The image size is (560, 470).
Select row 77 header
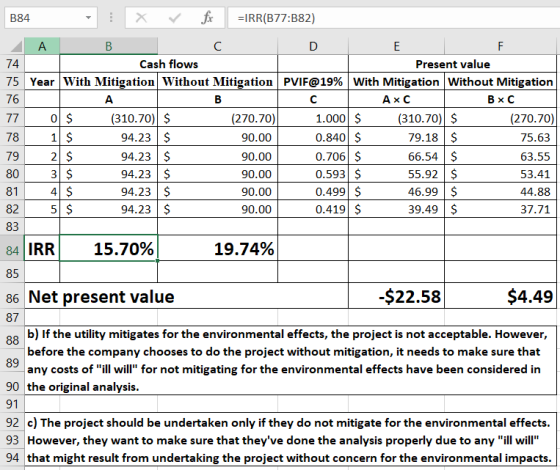click(12, 118)
